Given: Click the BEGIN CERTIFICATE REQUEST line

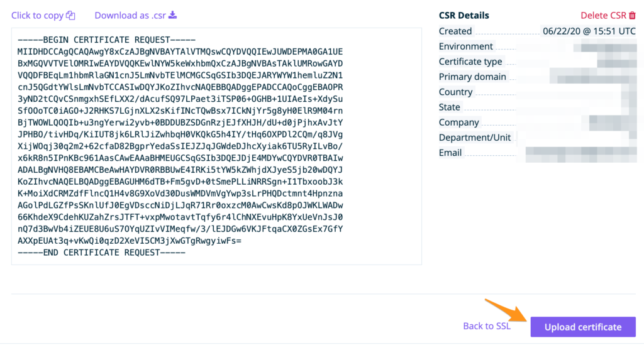Looking at the screenshot, I should [x=107, y=39].
